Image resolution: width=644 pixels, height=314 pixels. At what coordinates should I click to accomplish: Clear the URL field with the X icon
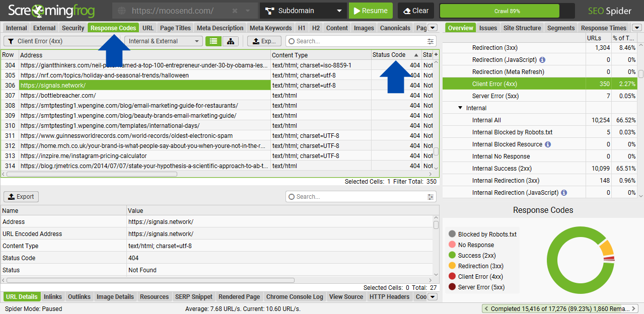(x=235, y=11)
